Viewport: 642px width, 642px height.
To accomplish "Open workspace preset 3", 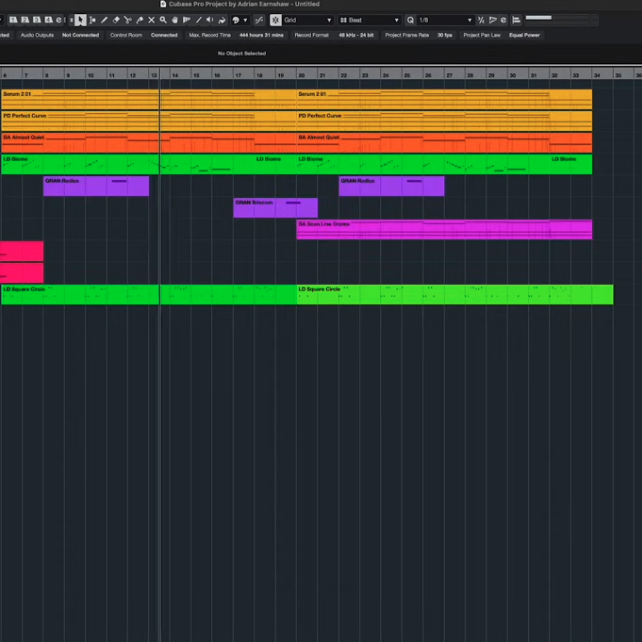I will [37, 20].
